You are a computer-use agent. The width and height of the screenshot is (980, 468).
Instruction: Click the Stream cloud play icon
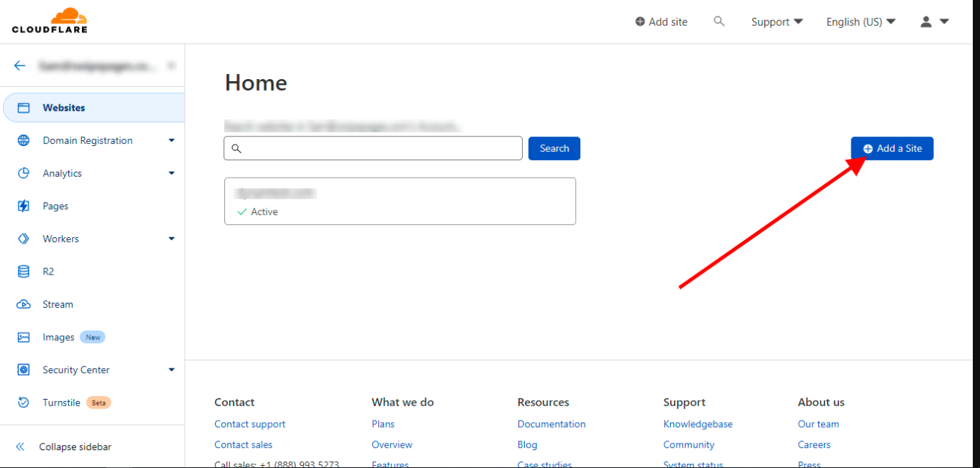click(x=24, y=304)
